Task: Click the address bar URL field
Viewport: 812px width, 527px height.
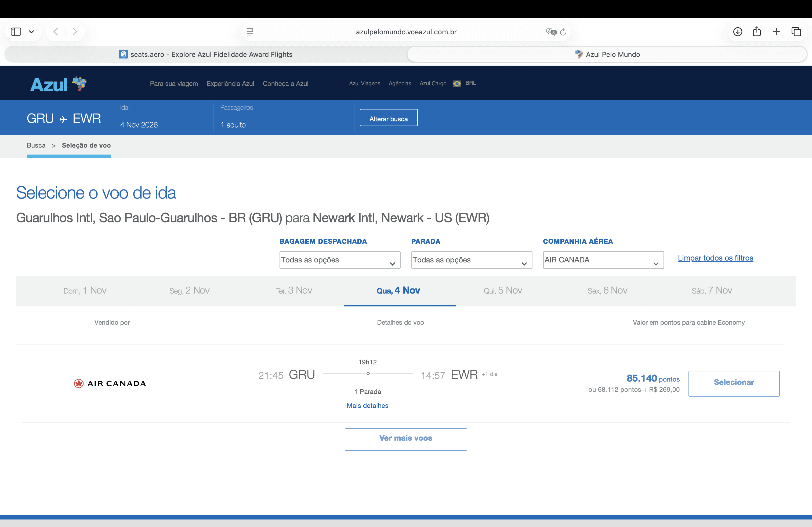Action: coord(406,32)
